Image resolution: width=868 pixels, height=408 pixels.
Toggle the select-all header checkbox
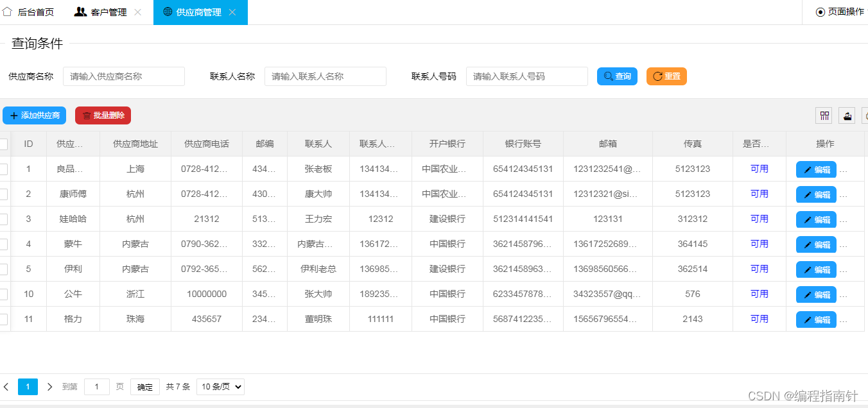[3, 144]
